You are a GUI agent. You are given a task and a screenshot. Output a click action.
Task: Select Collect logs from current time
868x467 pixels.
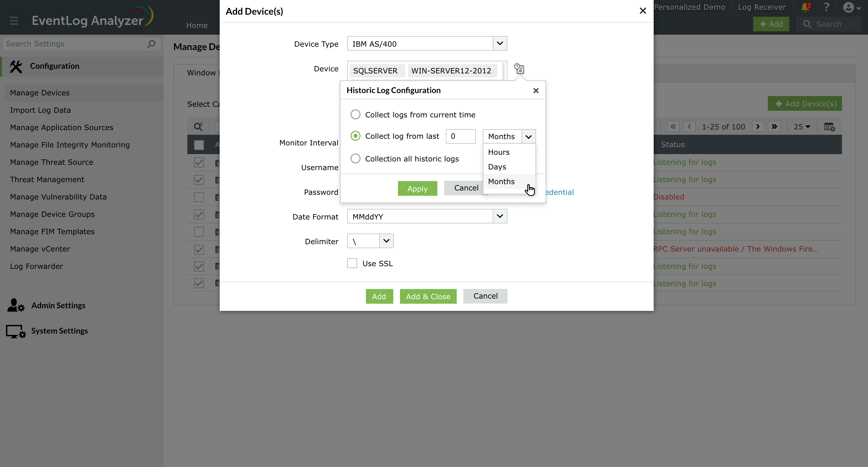(355, 114)
